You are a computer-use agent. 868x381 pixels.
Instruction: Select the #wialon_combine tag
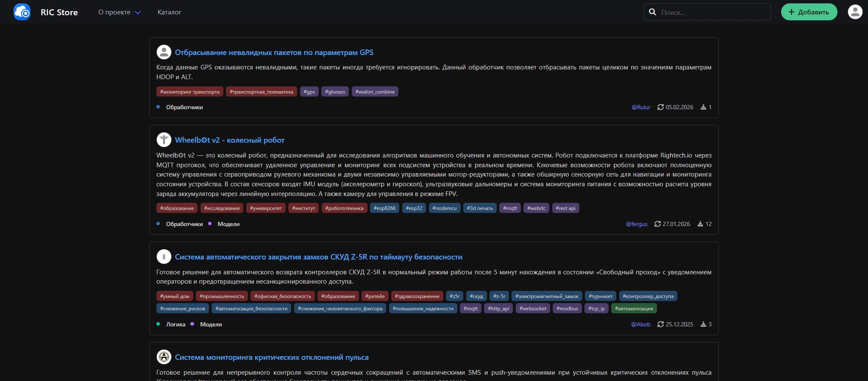(375, 91)
